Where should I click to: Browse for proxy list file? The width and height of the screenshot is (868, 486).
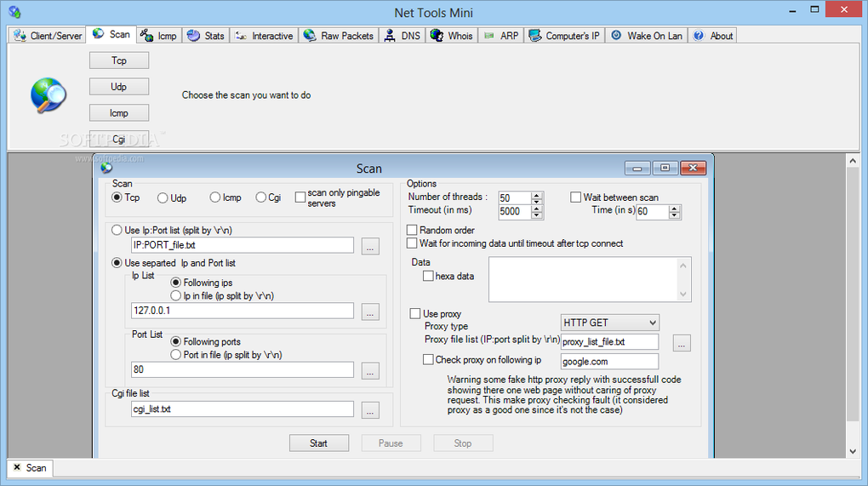pos(682,343)
